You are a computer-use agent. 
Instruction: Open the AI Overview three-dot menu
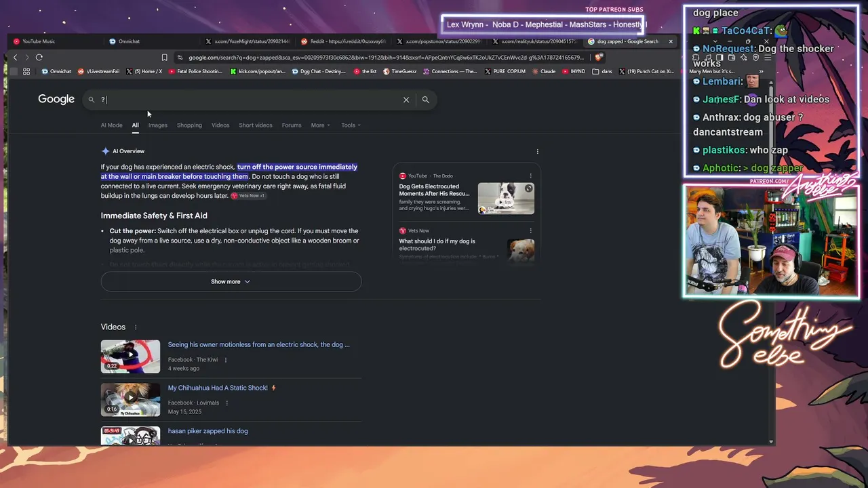(537, 151)
